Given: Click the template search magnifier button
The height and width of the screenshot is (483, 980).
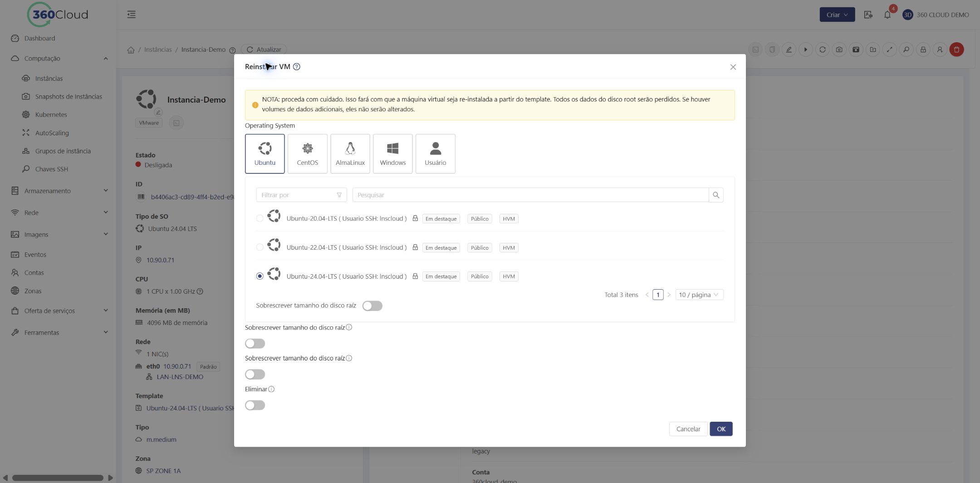Looking at the screenshot, I should 716,195.
